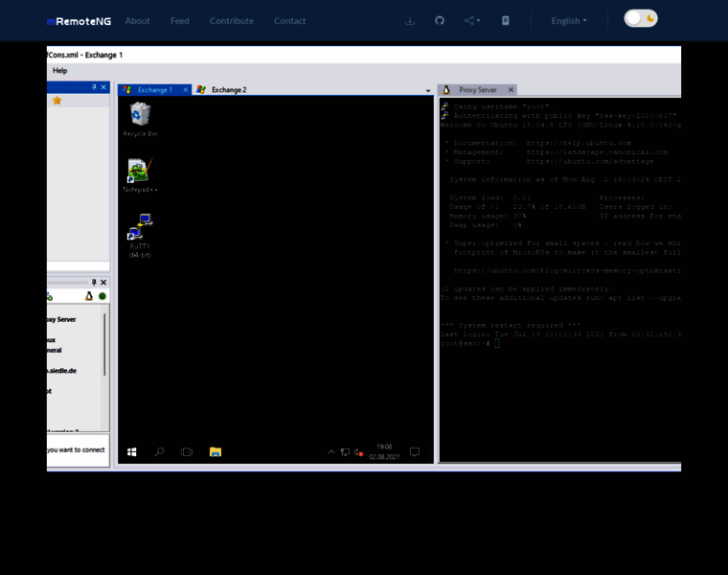Click the favorites star icon

(57, 101)
